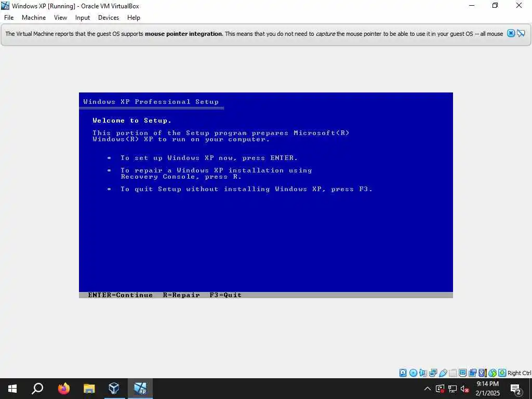Click 'Windows XP Professional Setup' title text
Image resolution: width=532 pixels, height=399 pixels.
pos(151,101)
